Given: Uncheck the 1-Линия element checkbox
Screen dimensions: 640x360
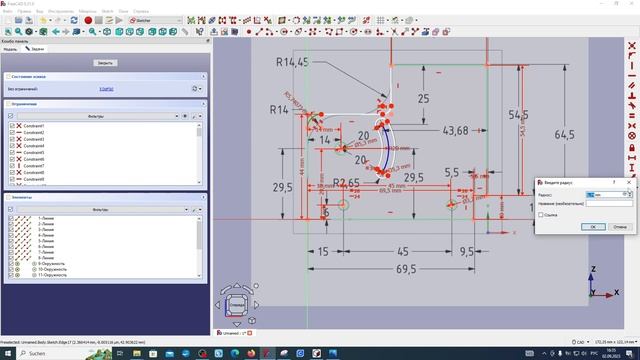Looking at the screenshot, I should pyautogui.click(x=11, y=218).
